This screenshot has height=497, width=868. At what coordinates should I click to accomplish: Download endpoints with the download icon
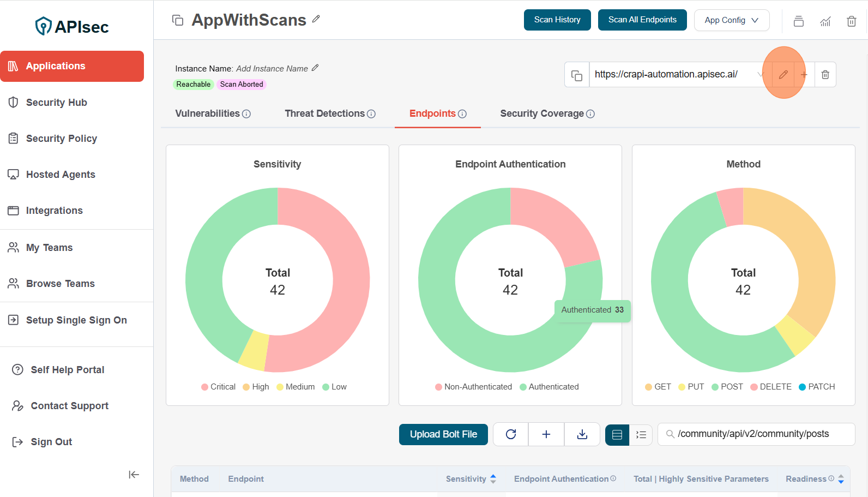tap(582, 434)
